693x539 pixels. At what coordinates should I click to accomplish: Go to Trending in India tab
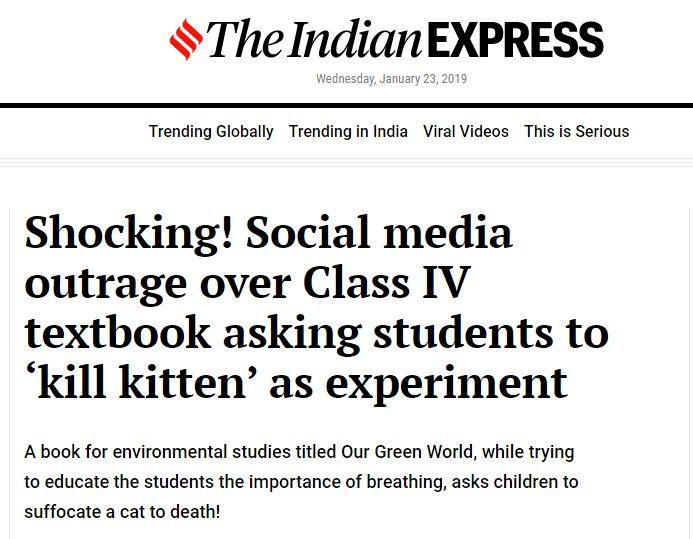pos(348,132)
